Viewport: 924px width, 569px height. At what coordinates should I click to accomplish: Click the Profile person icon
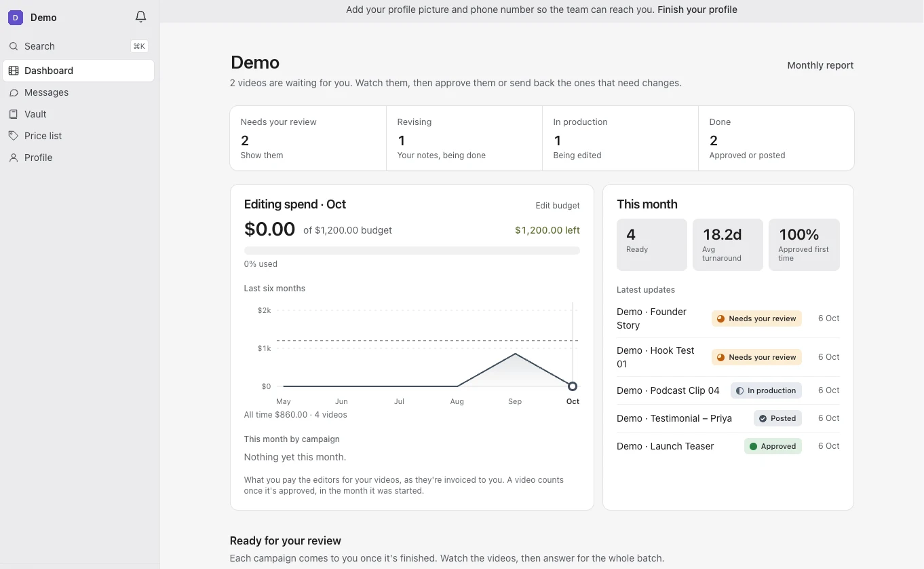pyautogui.click(x=14, y=158)
